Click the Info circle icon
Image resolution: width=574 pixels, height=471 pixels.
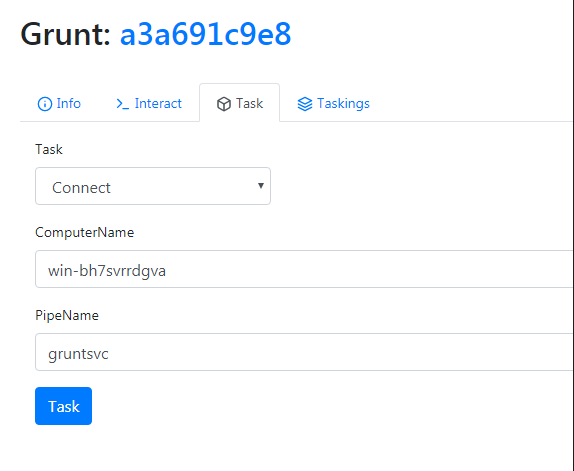tap(45, 104)
